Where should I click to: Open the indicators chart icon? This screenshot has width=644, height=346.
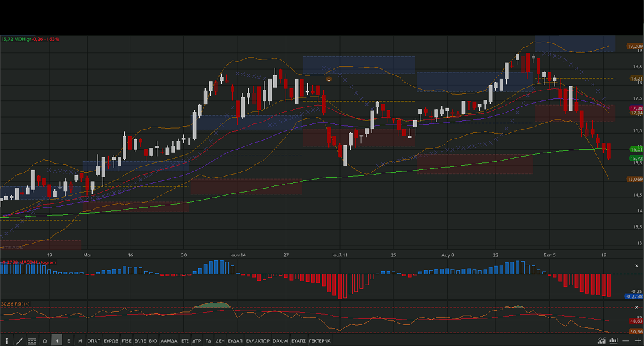tap(601, 341)
